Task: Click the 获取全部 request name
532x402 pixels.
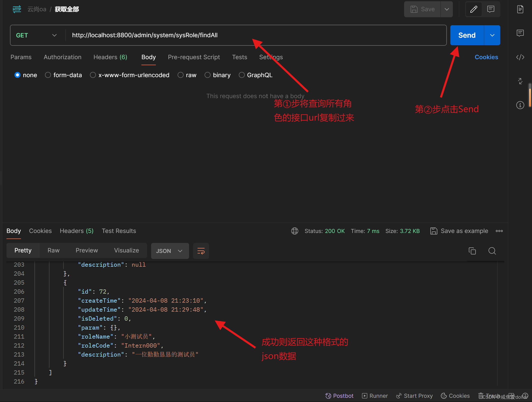Action: tap(67, 9)
